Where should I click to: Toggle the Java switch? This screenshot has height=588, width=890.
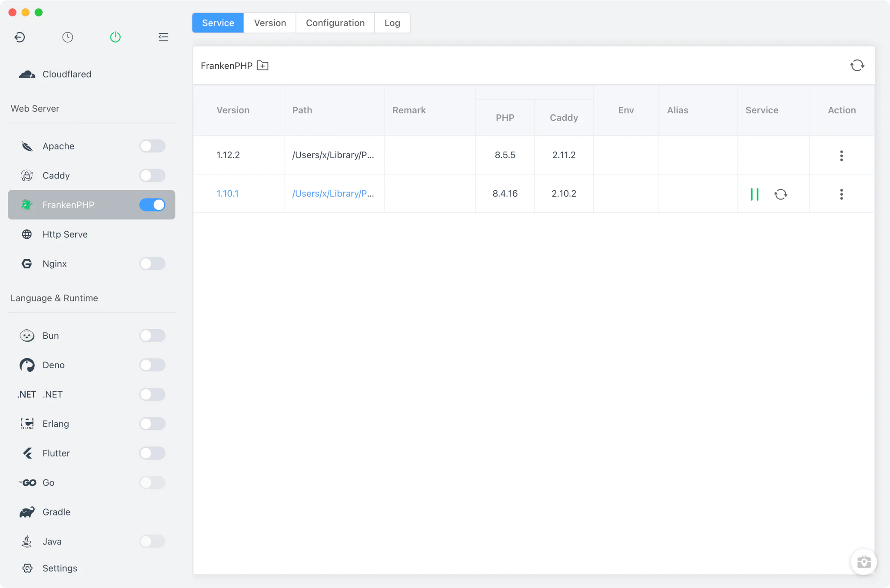152,541
